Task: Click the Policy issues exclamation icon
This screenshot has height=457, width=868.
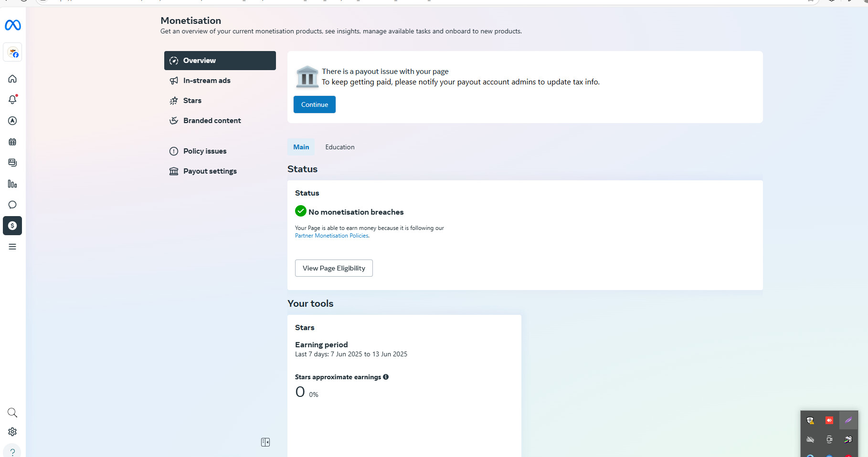Action: point(174,151)
